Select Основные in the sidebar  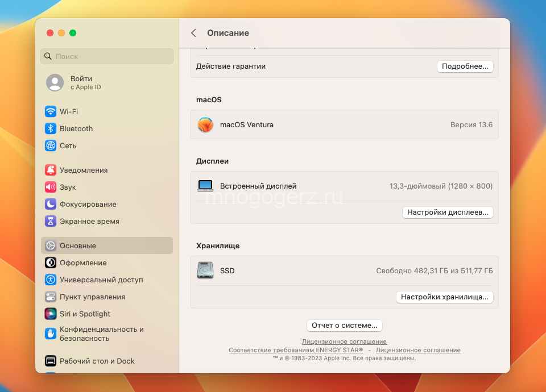[x=107, y=245]
